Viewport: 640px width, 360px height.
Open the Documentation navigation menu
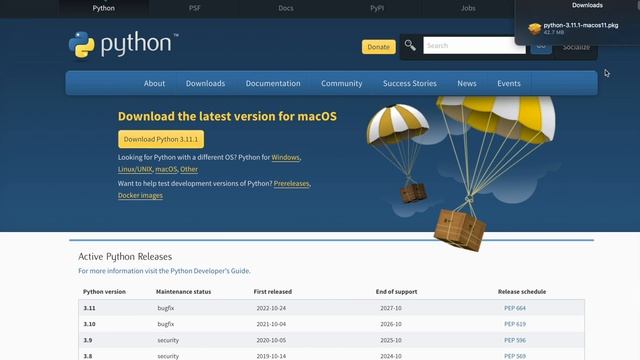tap(273, 83)
